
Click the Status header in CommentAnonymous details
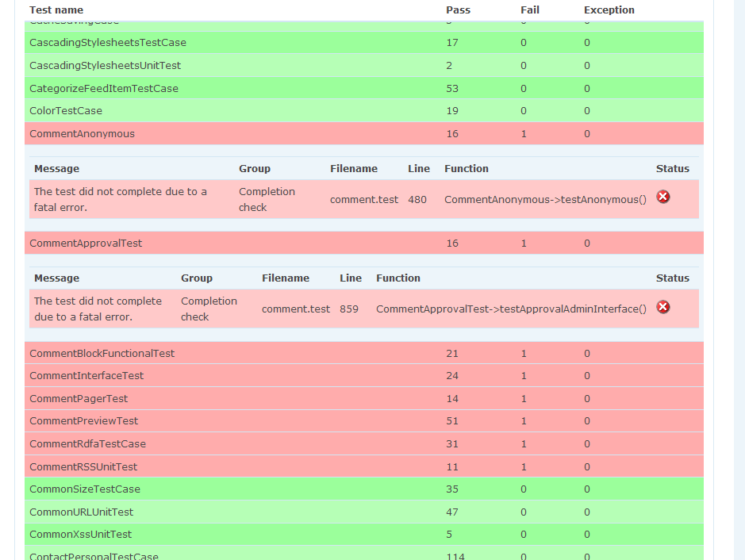pyautogui.click(x=672, y=169)
